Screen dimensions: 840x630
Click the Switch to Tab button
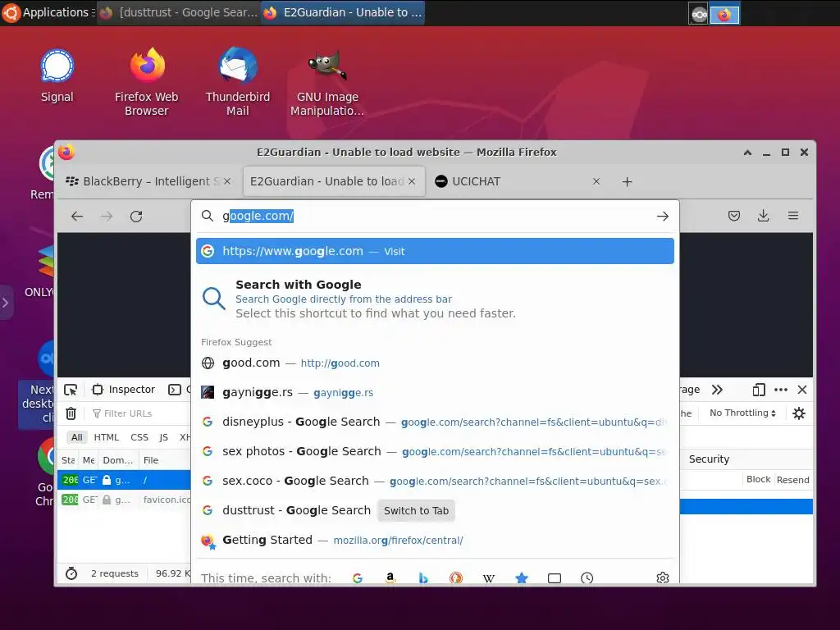pos(416,510)
